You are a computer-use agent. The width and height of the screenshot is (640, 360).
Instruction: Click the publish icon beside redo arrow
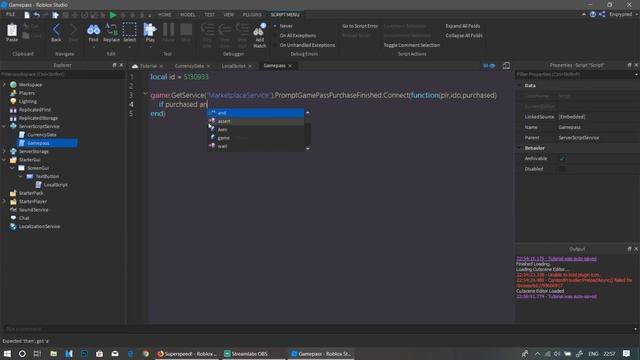coord(56,15)
